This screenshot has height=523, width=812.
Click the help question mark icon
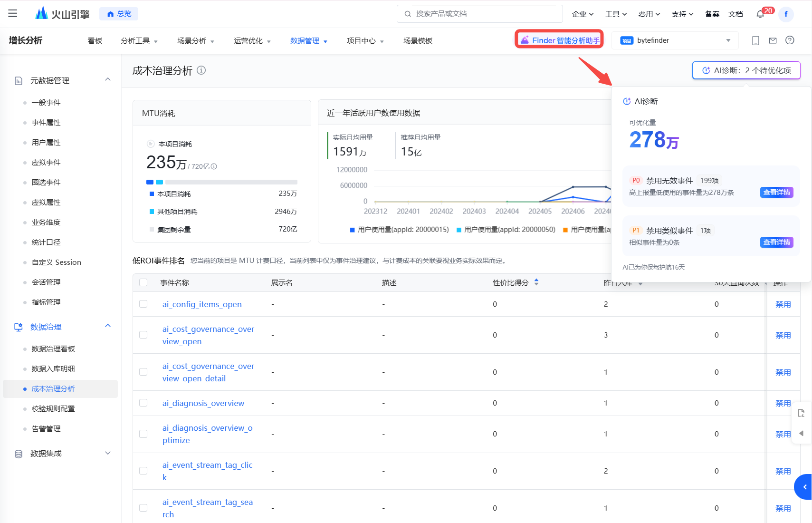(790, 40)
